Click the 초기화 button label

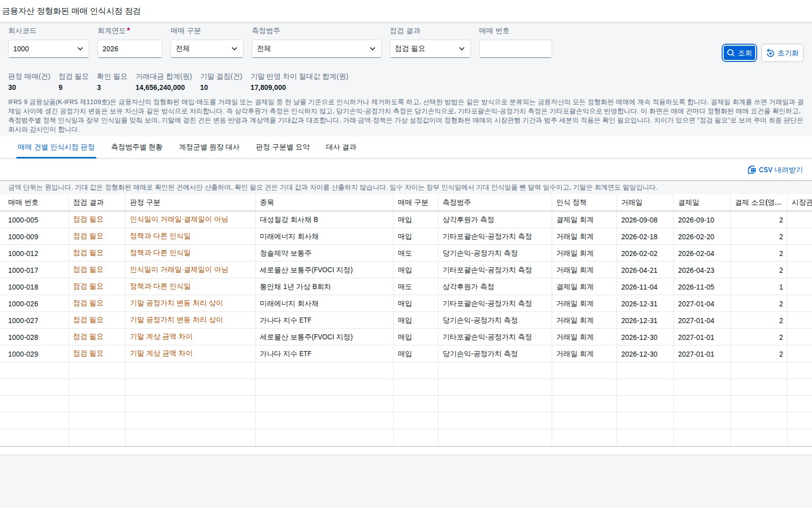tap(788, 53)
